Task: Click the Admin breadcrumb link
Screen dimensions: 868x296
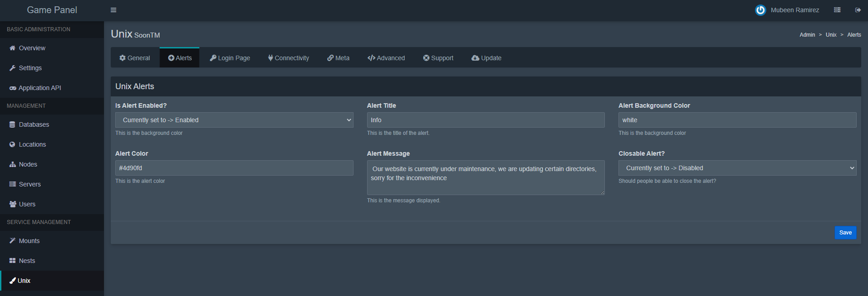Action: pos(807,35)
